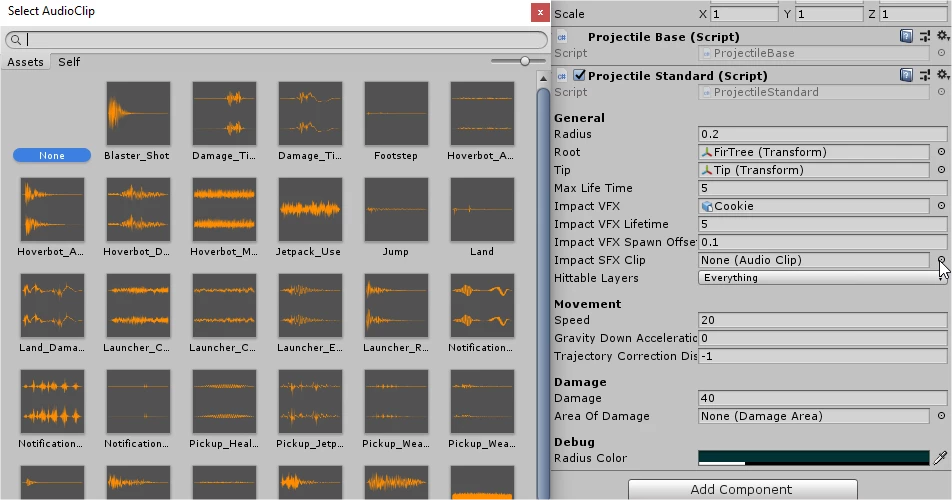Click the Impact VFX Spawn Offset field
This screenshot has width=952, height=500.
(823, 242)
